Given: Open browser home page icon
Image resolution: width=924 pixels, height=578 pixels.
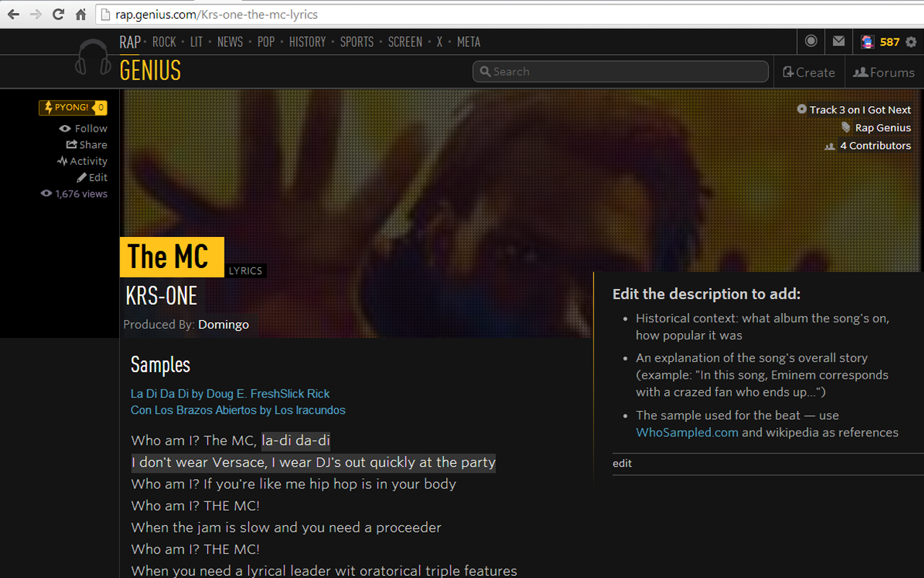Looking at the screenshot, I should [x=81, y=14].
